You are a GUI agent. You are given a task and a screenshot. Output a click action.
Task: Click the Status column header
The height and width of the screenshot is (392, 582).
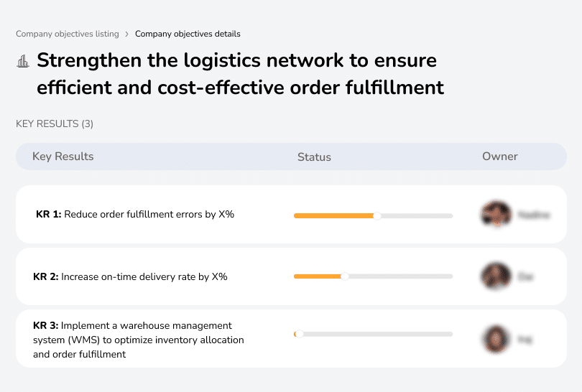click(x=314, y=157)
